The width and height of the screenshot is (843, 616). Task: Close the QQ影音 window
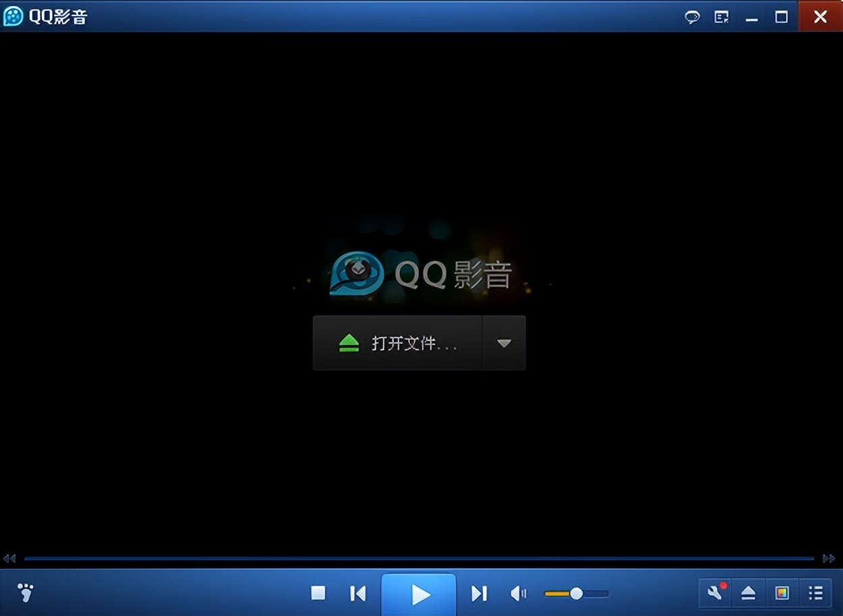click(x=820, y=17)
